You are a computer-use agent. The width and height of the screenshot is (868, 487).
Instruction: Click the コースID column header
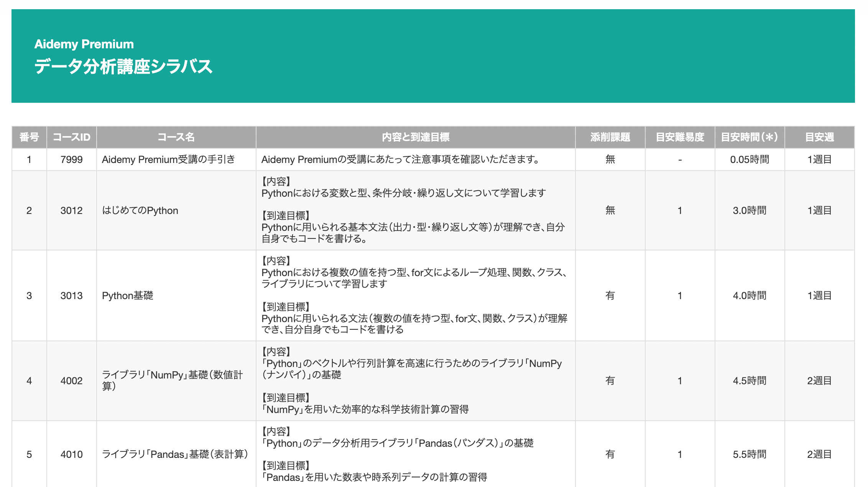tap(72, 137)
